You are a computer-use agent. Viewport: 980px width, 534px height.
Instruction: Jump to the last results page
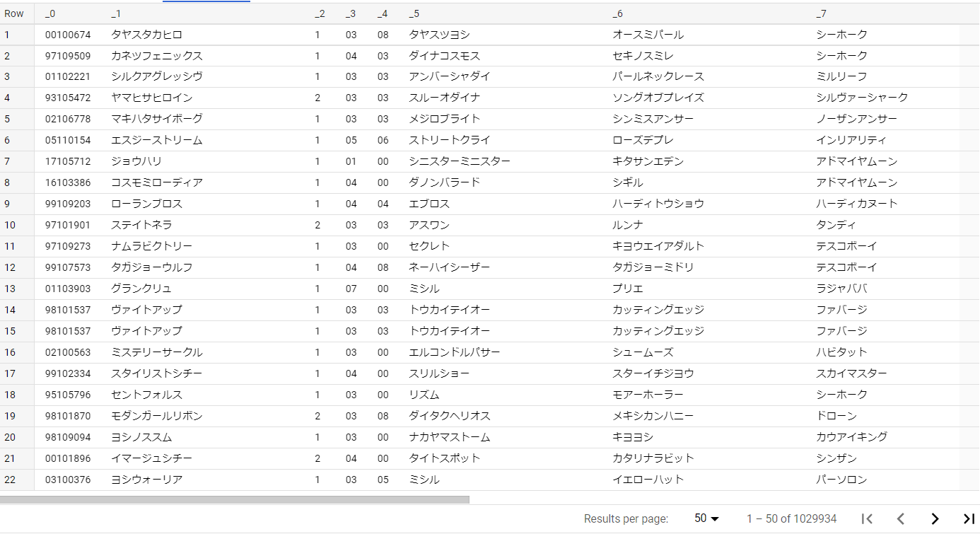[969, 518]
